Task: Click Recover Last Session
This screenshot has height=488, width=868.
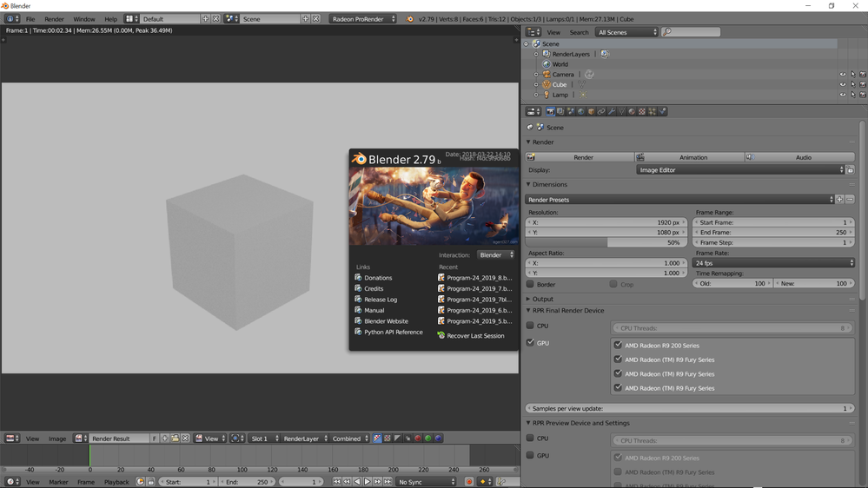Action: click(475, 335)
